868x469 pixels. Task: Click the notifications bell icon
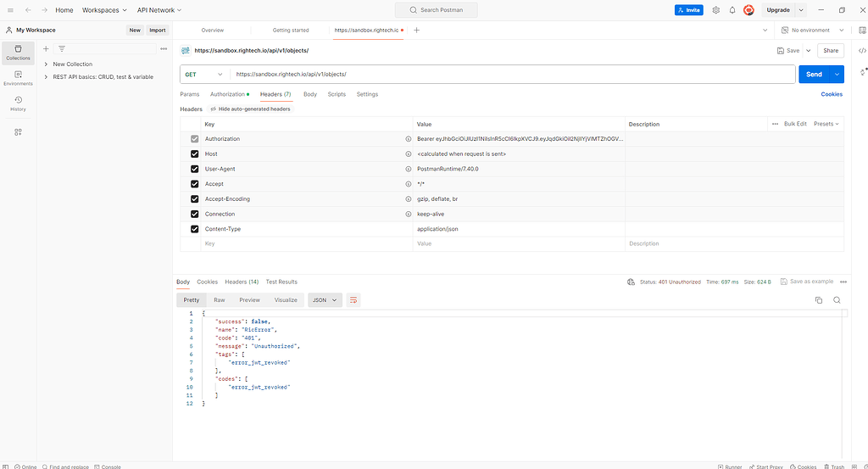[x=732, y=10]
